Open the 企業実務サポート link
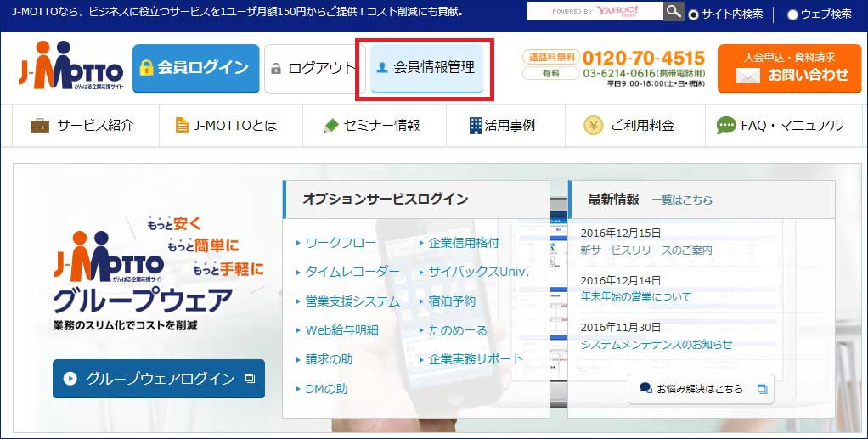This screenshot has width=868, height=439. (476, 359)
